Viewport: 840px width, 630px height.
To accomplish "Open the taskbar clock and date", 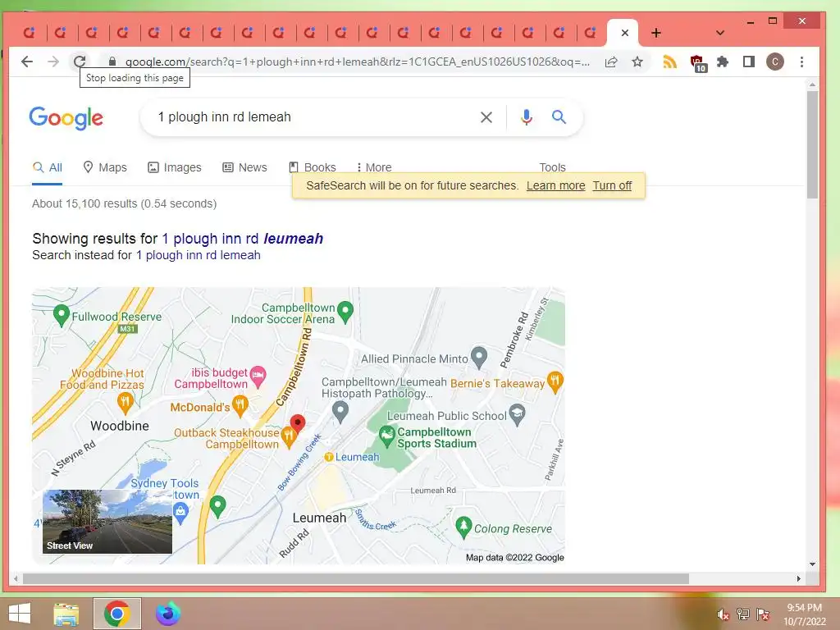I will [x=805, y=614].
